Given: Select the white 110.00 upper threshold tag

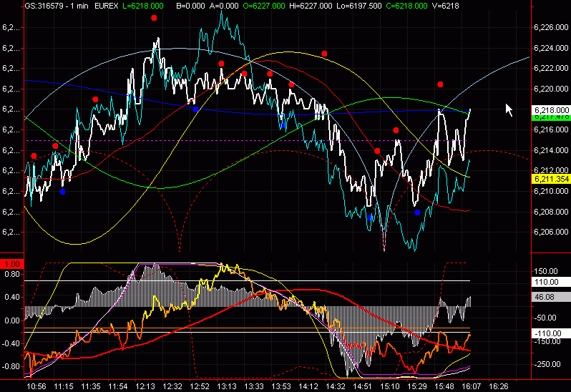Looking at the screenshot, I should pyautogui.click(x=551, y=282).
